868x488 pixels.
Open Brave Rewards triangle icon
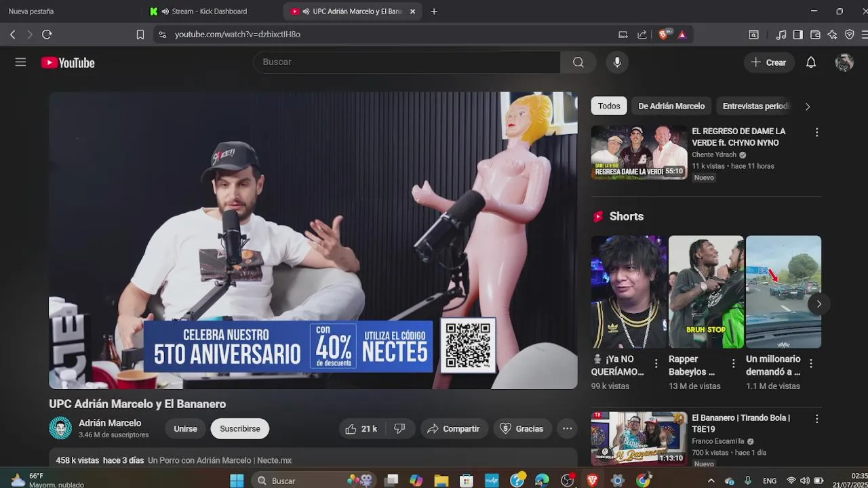(x=682, y=35)
